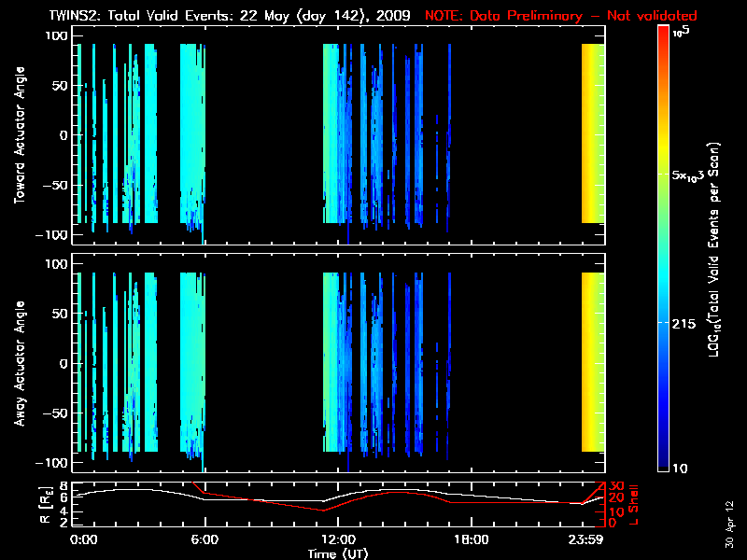Select the 18:00 time tick label
The width and height of the screenshot is (747, 560).
[471, 539]
